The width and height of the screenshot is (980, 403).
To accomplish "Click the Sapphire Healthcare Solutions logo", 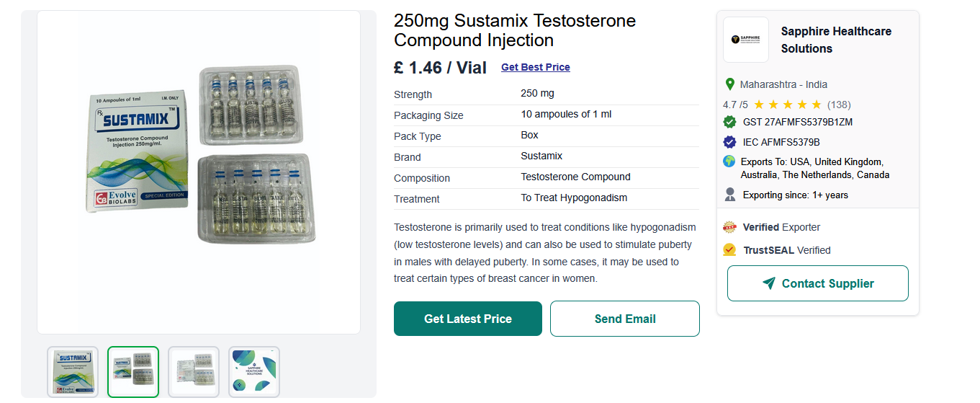I will click(x=746, y=40).
